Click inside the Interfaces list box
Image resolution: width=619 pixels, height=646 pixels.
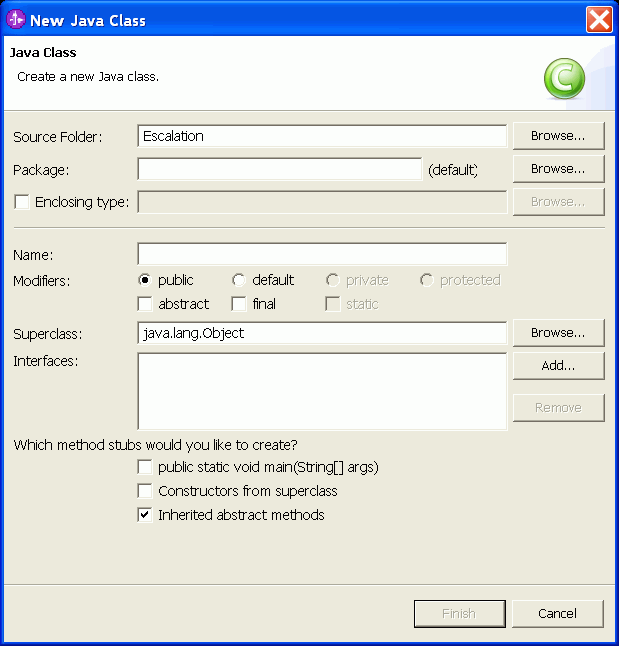pyautogui.click(x=322, y=391)
